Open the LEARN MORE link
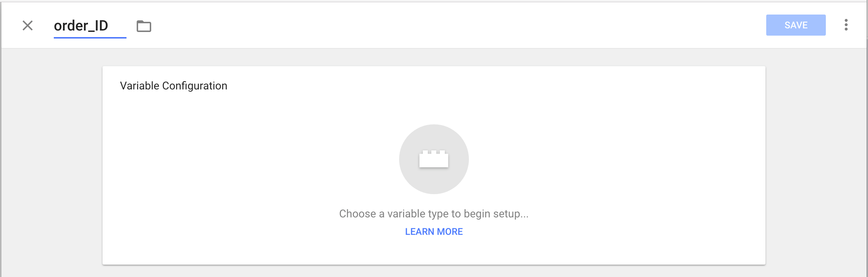This screenshot has height=277, width=868. 434,232
